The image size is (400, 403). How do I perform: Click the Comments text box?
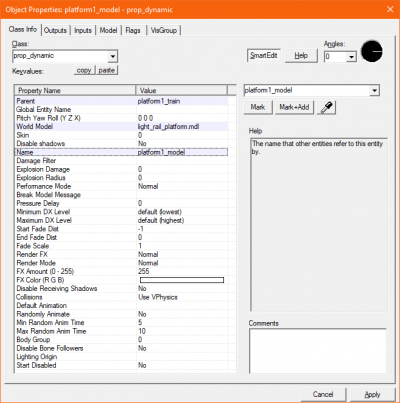pos(318,351)
